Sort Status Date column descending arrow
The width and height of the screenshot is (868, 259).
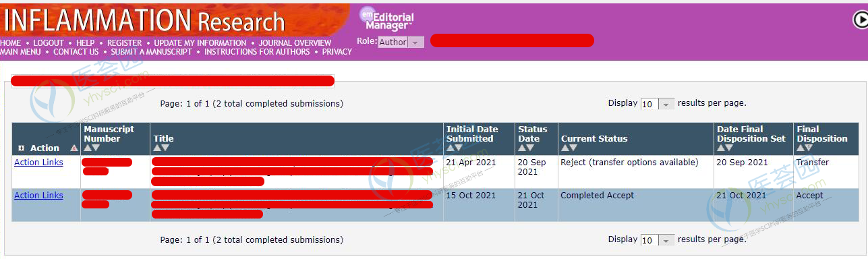click(x=531, y=148)
